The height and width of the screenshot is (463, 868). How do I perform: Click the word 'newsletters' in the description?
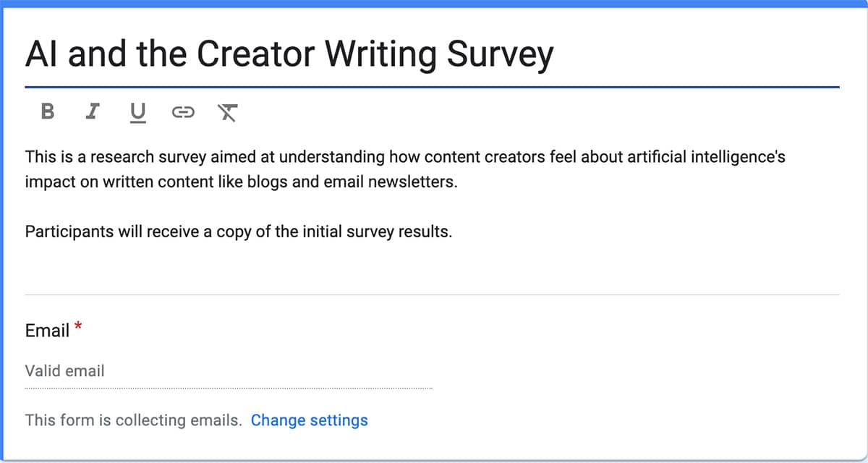412,182
